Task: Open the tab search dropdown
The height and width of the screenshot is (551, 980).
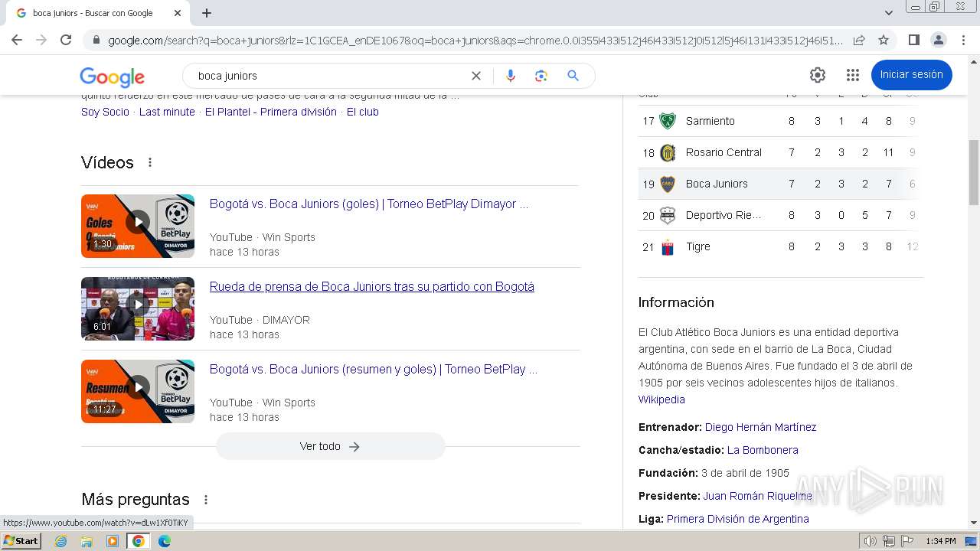Action: (888, 13)
